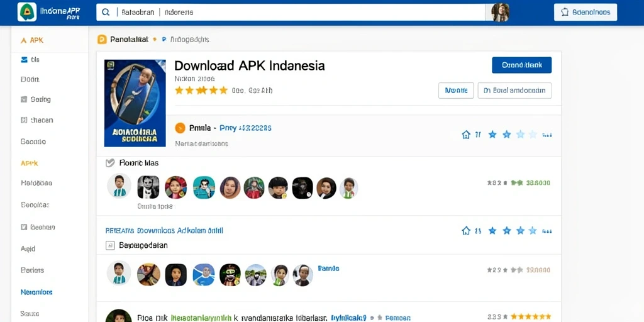
Task: Click the magnifier search icon
Action: (106, 13)
